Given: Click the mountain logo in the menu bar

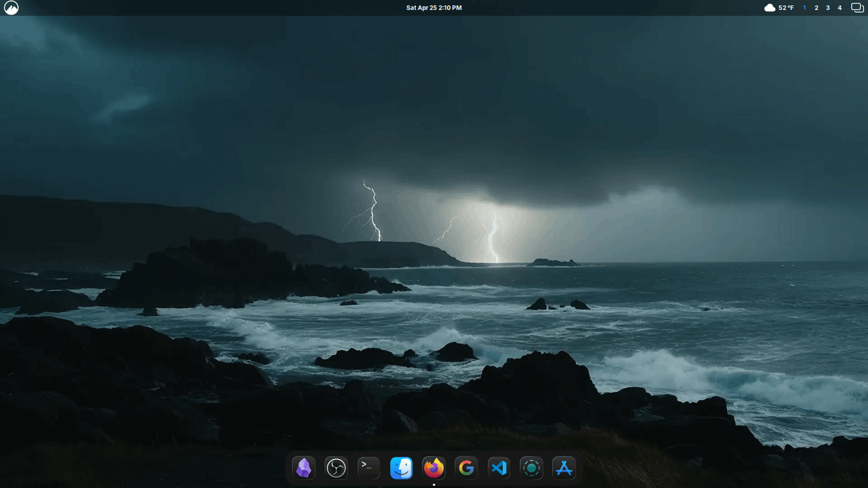Looking at the screenshot, I should click(x=11, y=7).
